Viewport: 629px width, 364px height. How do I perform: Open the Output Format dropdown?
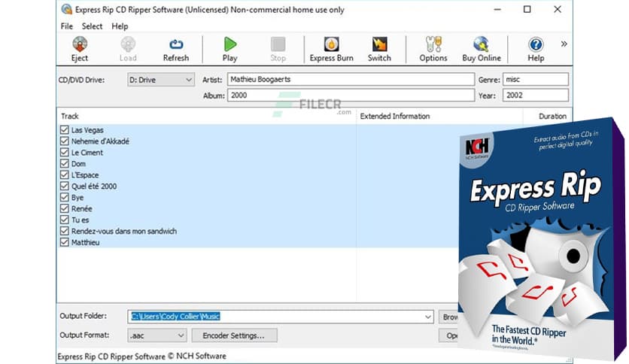tap(156, 335)
